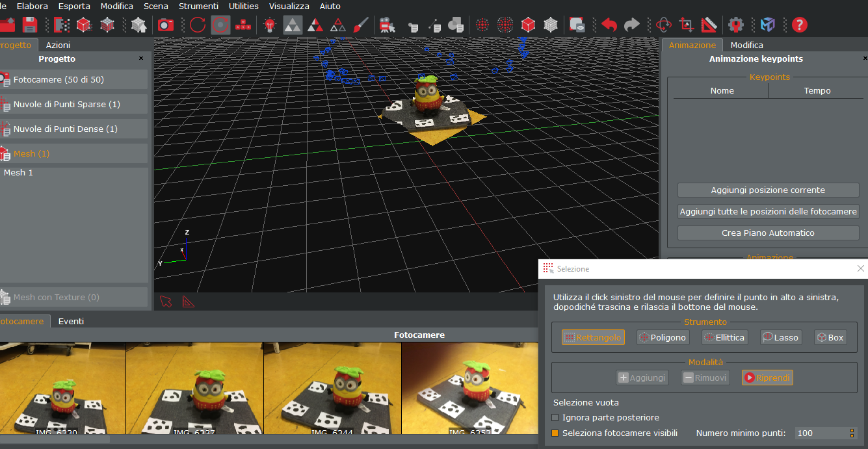Select the paintbrush tool in toolbar

pyautogui.click(x=361, y=25)
